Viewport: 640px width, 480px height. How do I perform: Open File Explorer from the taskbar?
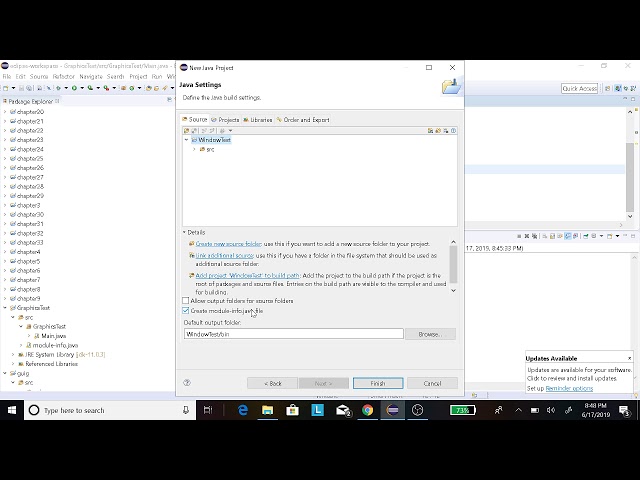267,410
